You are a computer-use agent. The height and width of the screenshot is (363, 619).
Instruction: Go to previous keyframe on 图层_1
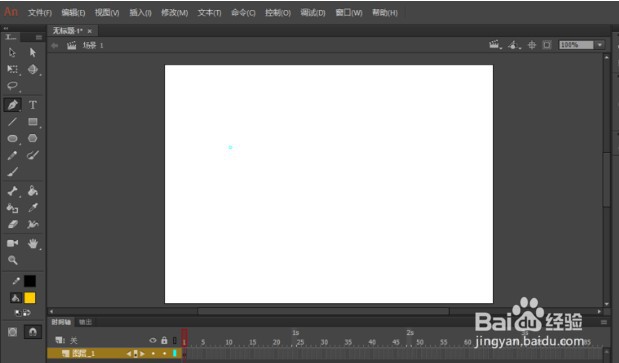click(129, 354)
